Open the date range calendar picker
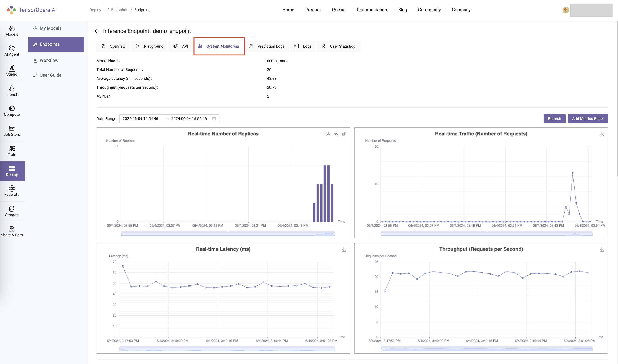 (214, 119)
